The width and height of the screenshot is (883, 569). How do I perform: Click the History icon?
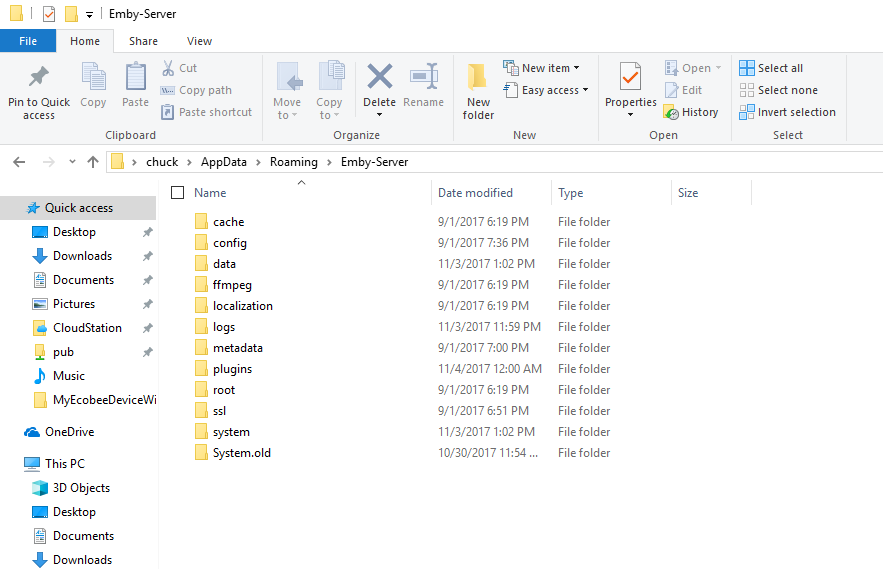[671, 112]
